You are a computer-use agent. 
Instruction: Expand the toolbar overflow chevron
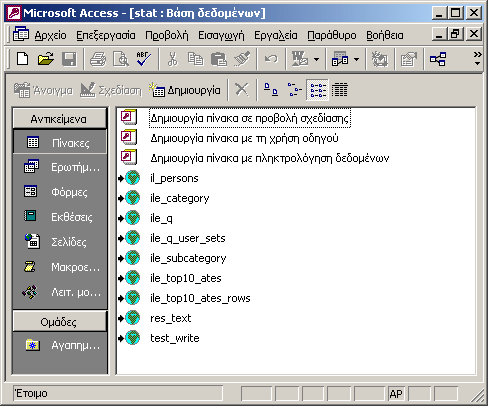[x=478, y=58]
